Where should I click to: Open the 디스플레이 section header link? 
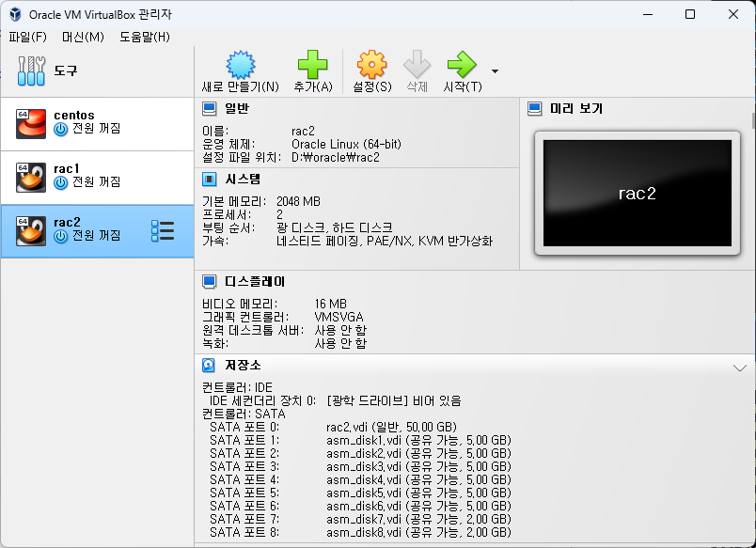point(255,281)
